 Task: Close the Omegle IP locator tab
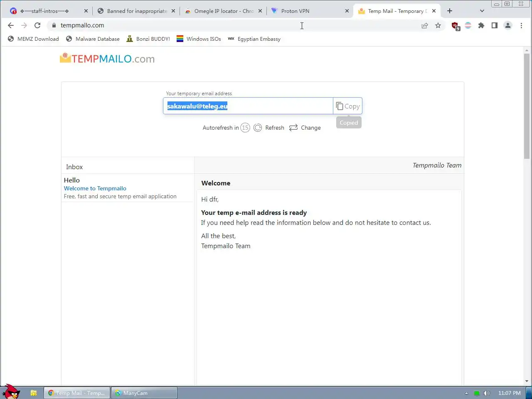[260, 11]
